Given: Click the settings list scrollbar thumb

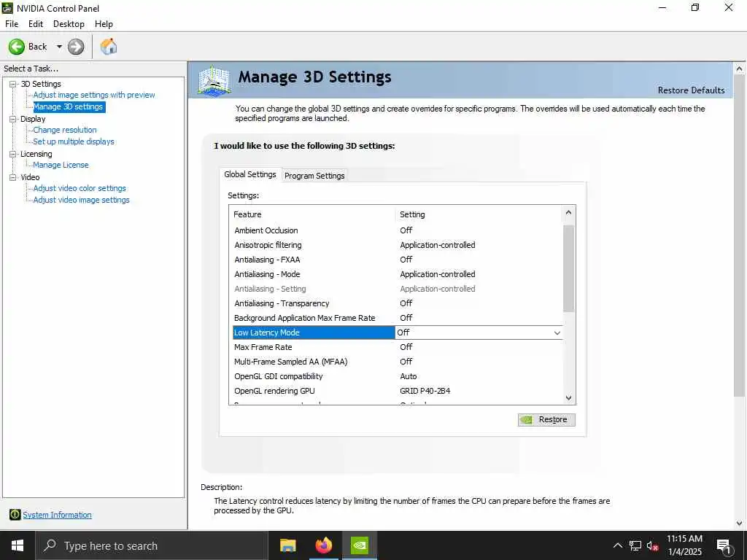Looking at the screenshot, I should pyautogui.click(x=568, y=268).
